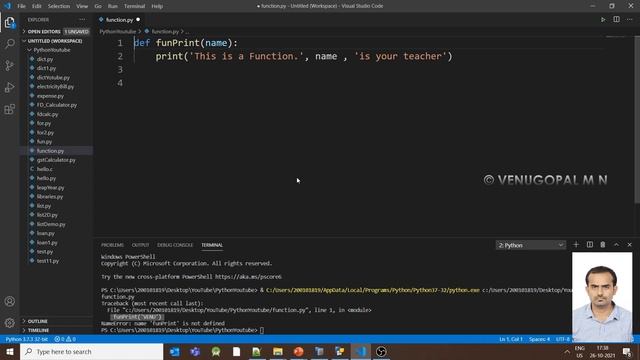Click the Spaces: 4 indentation setting
This screenshot has height=360, width=640.
click(x=539, y=339)
